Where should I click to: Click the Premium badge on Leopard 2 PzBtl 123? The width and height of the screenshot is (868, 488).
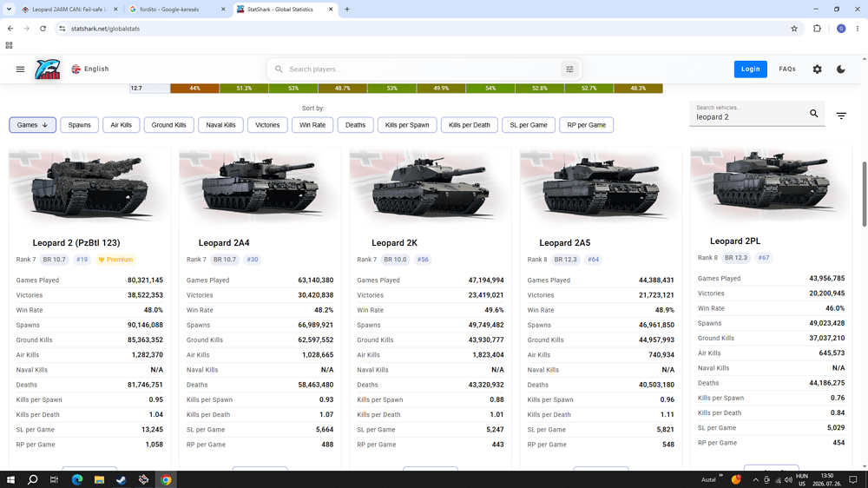pyautogui.click(x=115, y=260)
